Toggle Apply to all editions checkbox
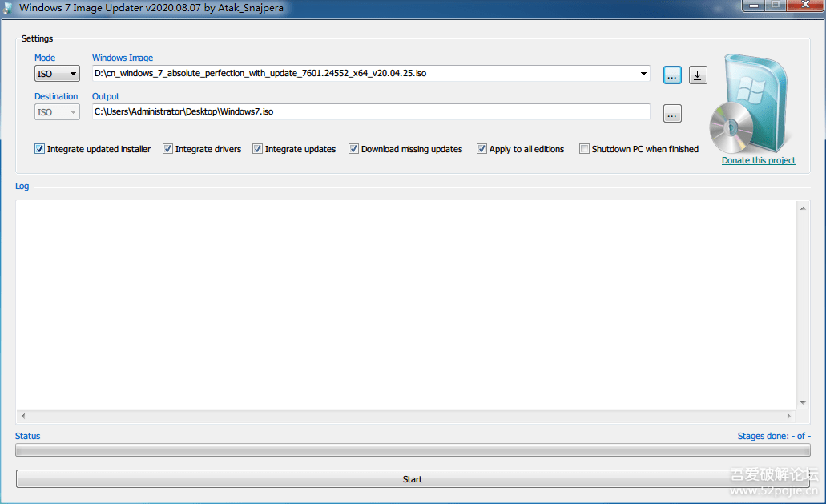The image size is (826, 504). coord(481,149)
